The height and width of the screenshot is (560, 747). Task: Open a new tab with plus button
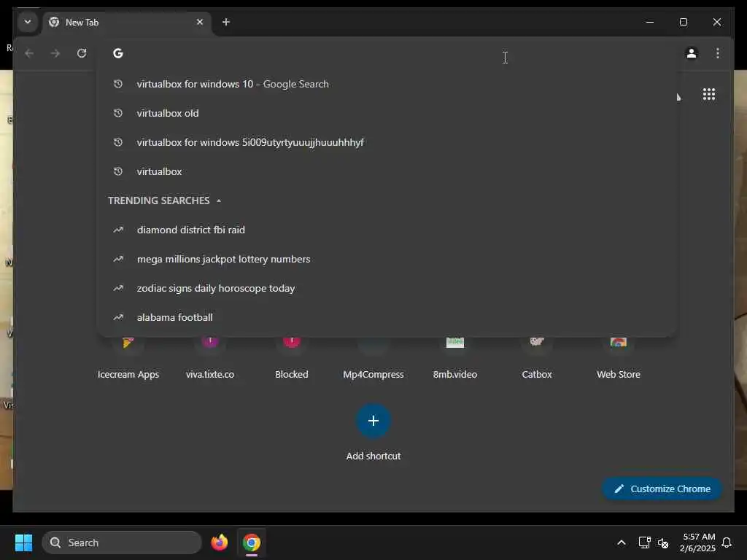(226, 22)
